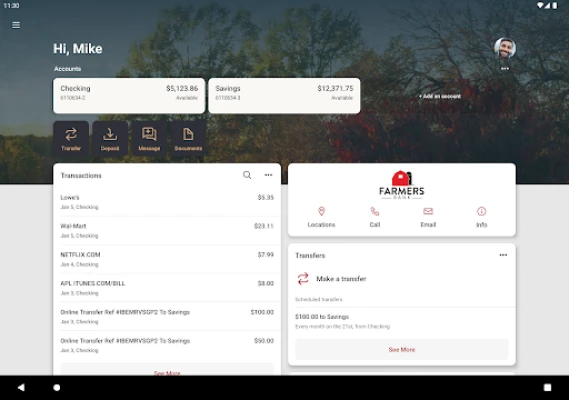The height and width of the screenshot is (400, 569).
Task: Open the Transactions card three-dot menu
Action: point(269,175)
